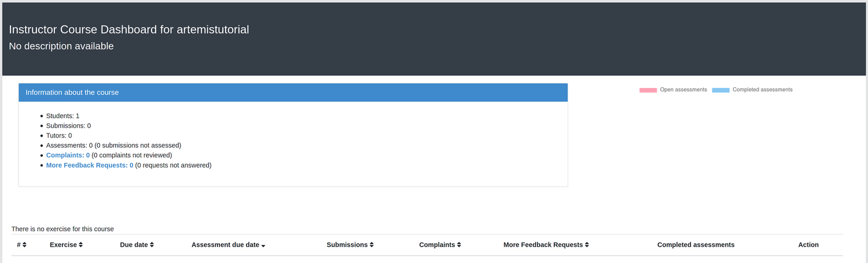868x263 pixels.
Task: Sort table by # column icon
Action: [x=24, y=245]
